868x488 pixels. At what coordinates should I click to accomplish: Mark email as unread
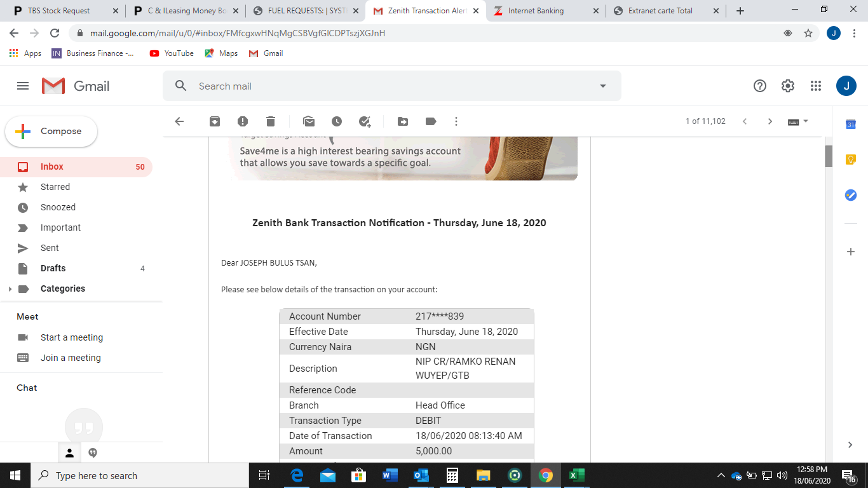click(309, 121)
